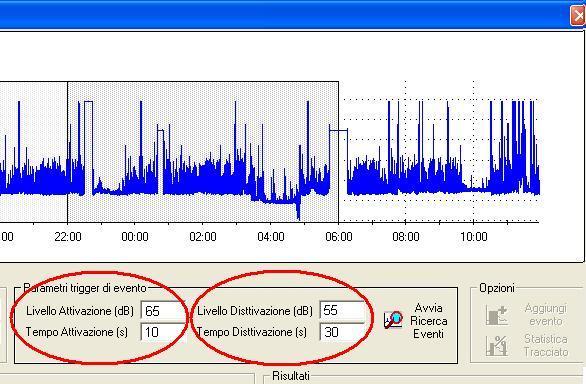This screenshot has height=384, width=586.
Task: Click the Statistica Tracciato text label
Action: (x=546, y=345)
